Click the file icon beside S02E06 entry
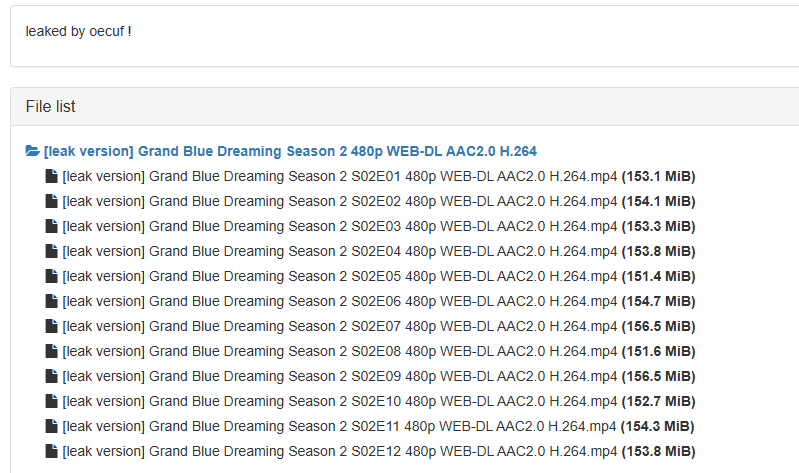This screenshot has height=473, width=799. [51, 301]
